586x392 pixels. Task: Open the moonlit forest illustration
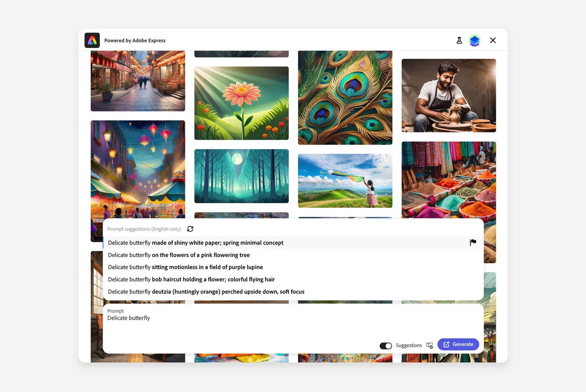[x=241, y=176]
